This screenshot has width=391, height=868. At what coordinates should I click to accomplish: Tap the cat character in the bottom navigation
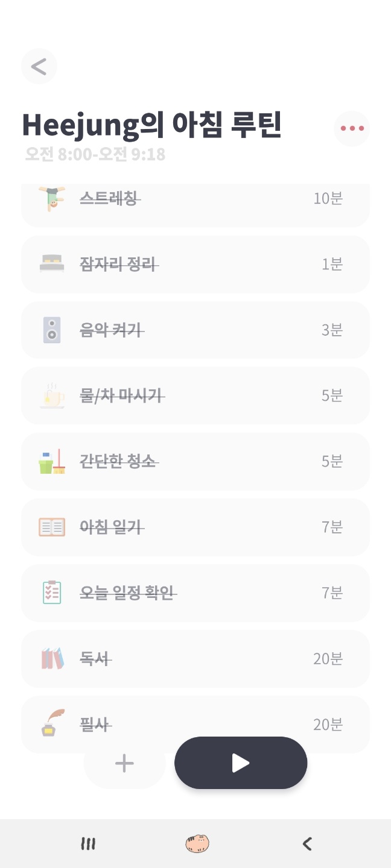tap(197, 844)
